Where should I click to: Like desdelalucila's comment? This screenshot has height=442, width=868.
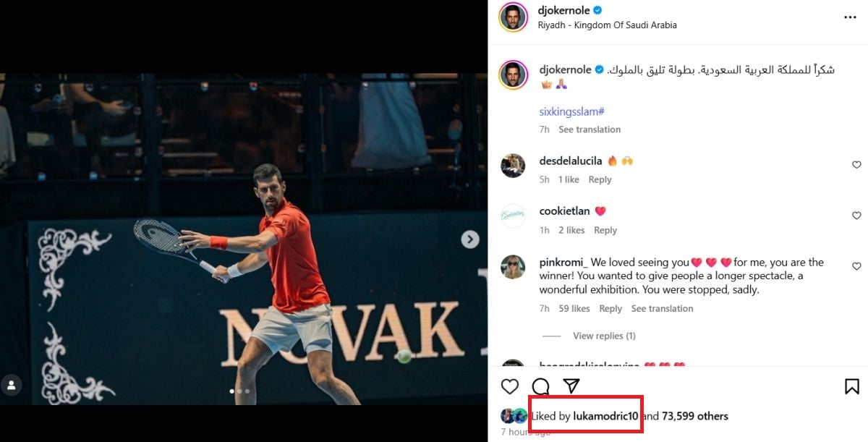pyautogui.click(x=856, y=165)
